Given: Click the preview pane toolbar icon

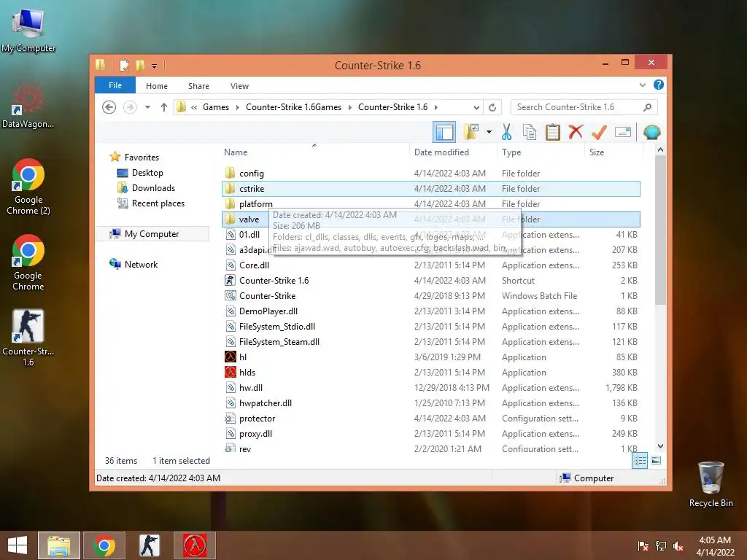Looking at the screenshot, I should (x=444, y=132).
